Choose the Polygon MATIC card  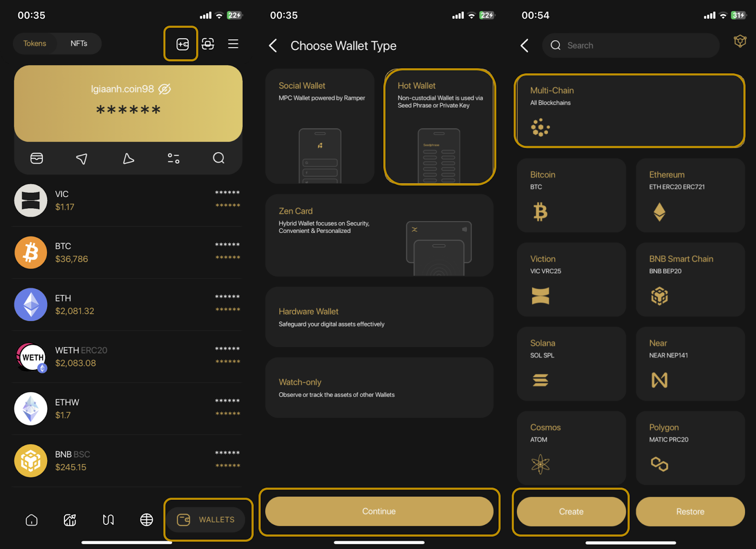(x=690, y=448)
